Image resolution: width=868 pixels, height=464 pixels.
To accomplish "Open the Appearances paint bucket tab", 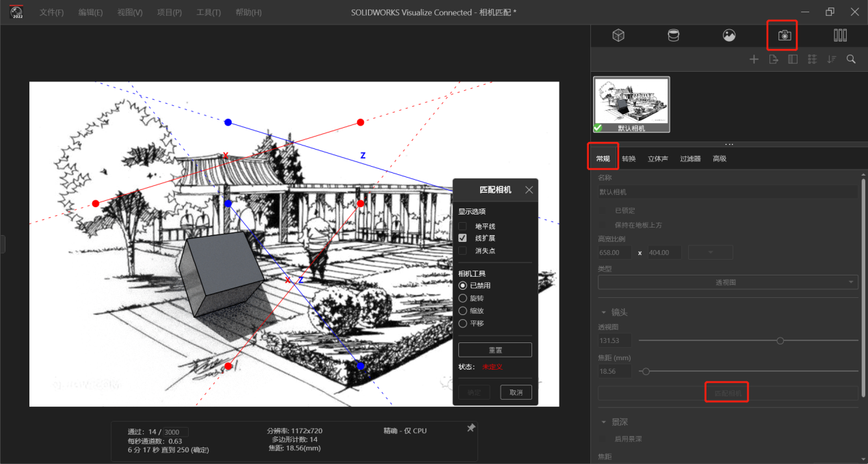I will 674,36.
